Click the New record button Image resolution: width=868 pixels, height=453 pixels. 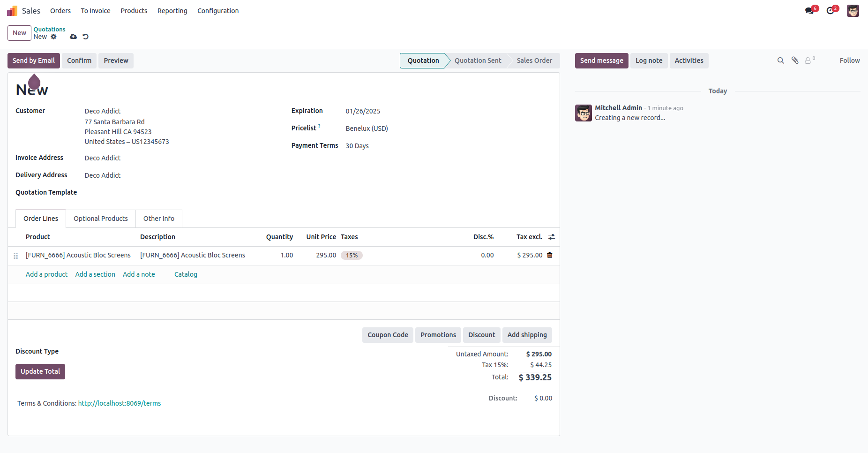[x=19, y=33]
